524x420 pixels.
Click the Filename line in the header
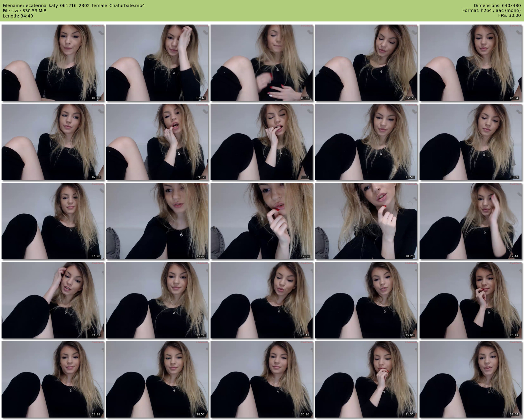[74, 6]
